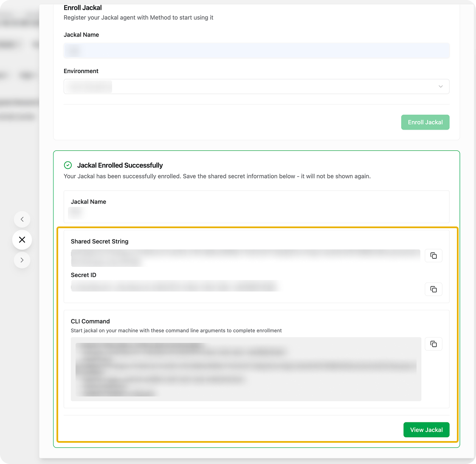476x464 pixels.
Task: Copy the CLI Command to clipboard
Action: (x=433, y=344)
